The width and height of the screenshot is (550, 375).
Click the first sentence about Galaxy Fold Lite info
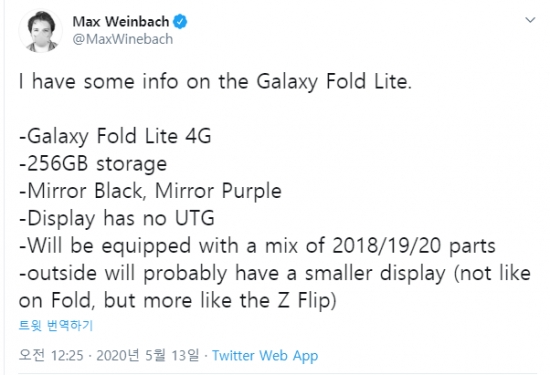point(215,82)
